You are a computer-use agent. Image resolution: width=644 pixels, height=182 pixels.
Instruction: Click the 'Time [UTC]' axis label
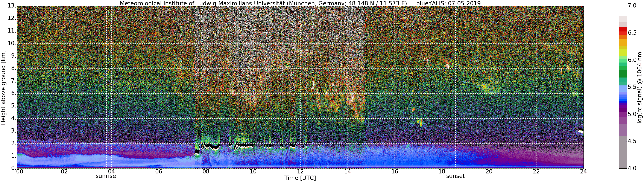[x=300, y=178]
